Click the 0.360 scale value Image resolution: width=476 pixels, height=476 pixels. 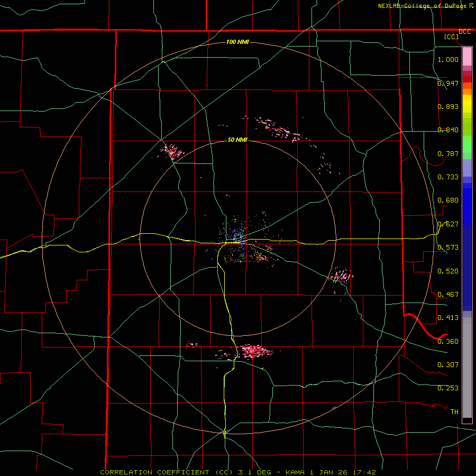pos(448,342)
